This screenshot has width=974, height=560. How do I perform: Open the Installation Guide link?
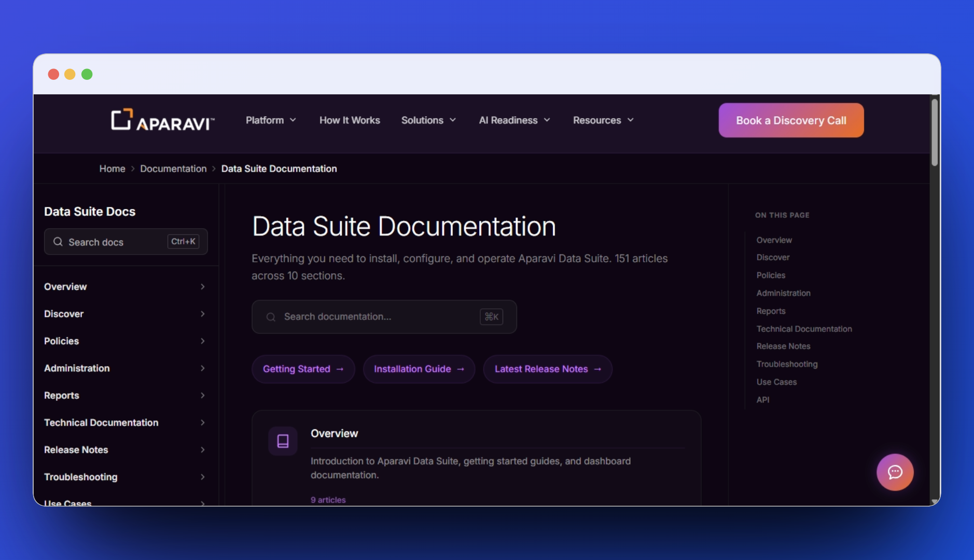[x=419, y=369]
